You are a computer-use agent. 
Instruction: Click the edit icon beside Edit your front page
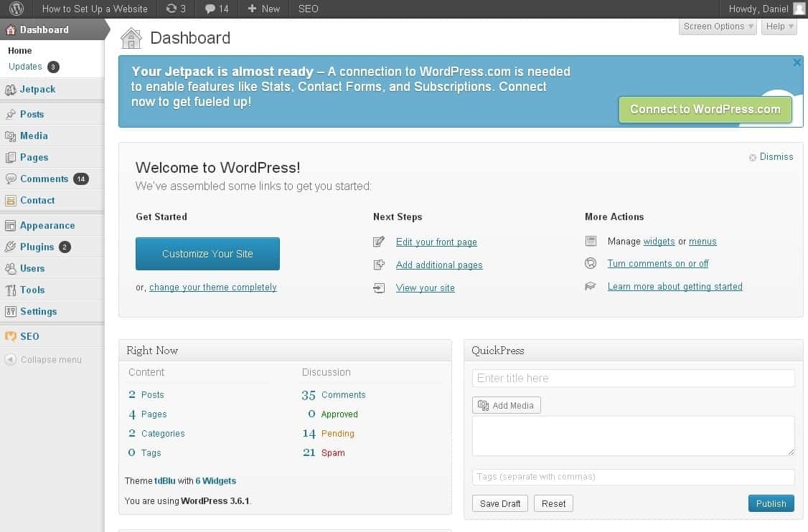[x=379, y=242]
